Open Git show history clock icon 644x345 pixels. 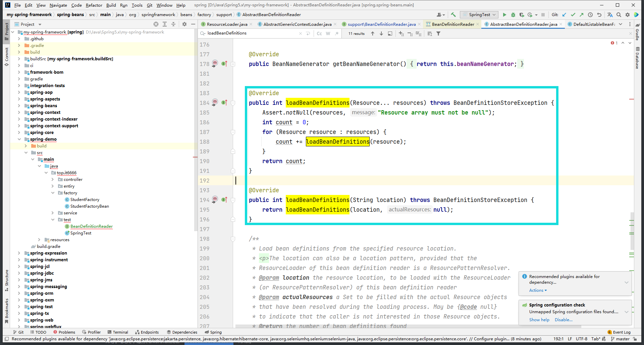pyautogui.click(x=590, y=15)
